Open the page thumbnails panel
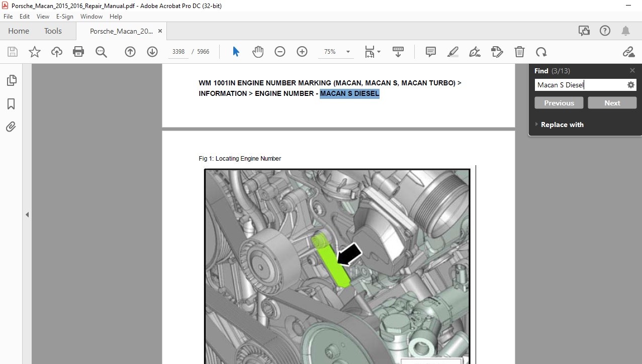This screenshot has width=642, height=364. [x=11, y=80]
